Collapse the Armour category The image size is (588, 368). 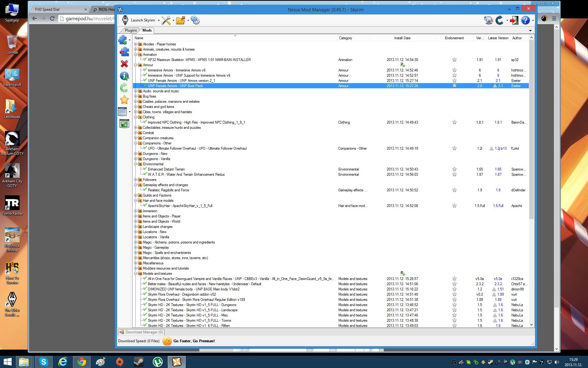click(135, 65)
